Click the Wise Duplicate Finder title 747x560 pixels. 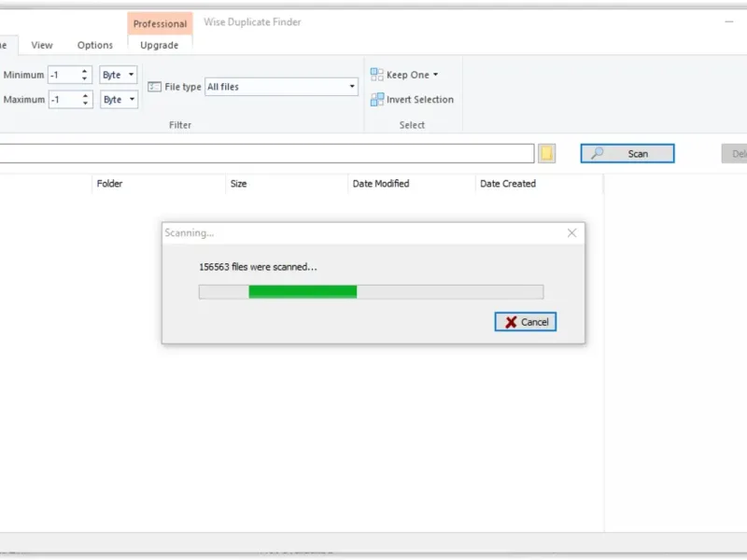pyautogui.click(x=252, y=22)
